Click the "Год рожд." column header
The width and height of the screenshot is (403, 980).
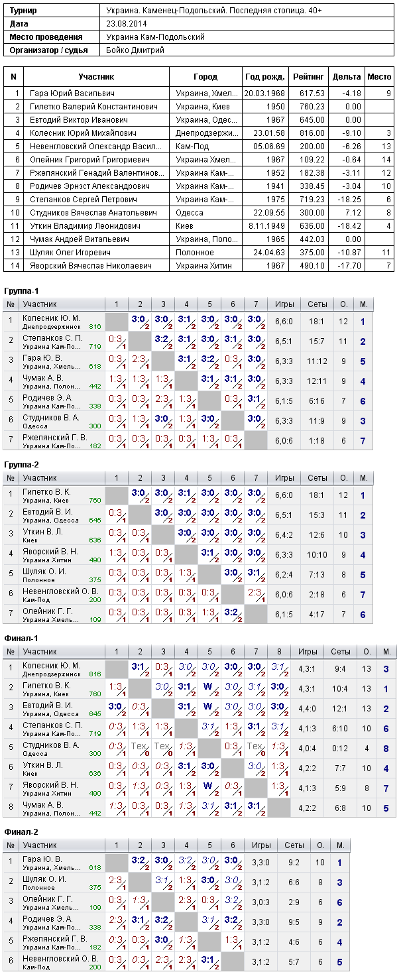[x=264, y=77]
